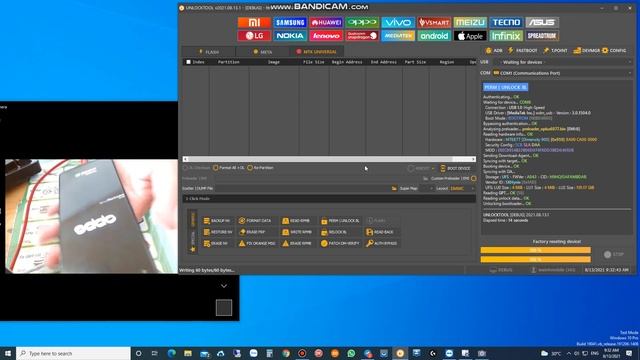Click the WRITE RPMB button
This screenshot has width=640, height=360.
click(297, 232)
